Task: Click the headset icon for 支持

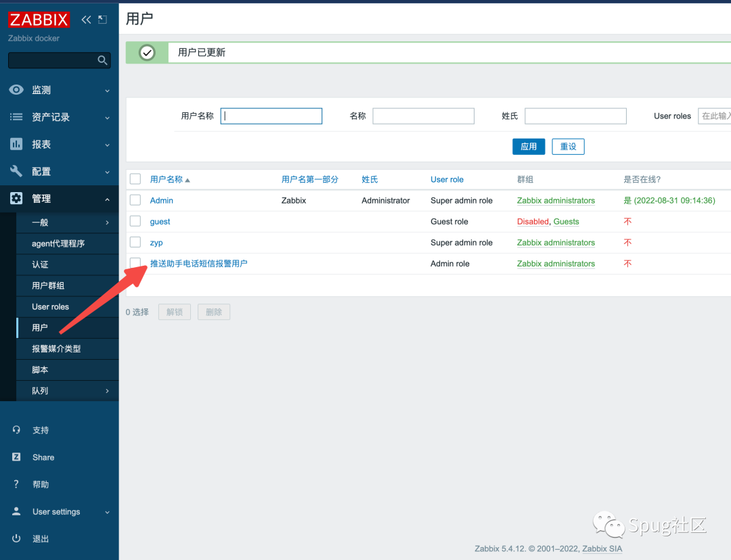Action: tap(16, 430)
